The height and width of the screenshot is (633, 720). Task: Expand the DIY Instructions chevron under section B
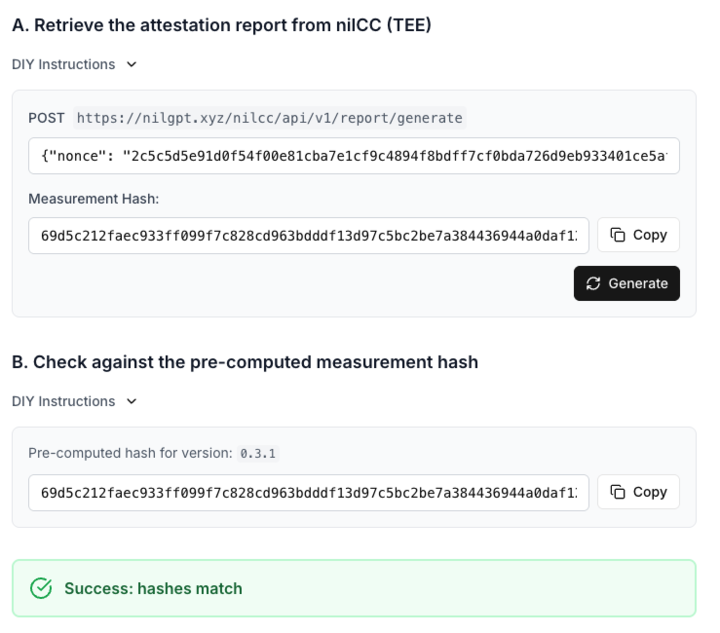coord(132,402)
